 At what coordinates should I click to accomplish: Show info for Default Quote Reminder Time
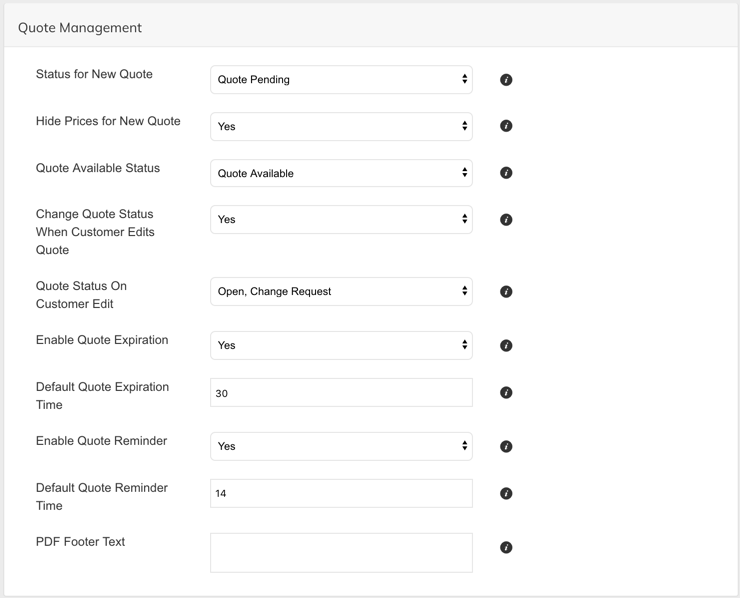(x=506, y=494)
